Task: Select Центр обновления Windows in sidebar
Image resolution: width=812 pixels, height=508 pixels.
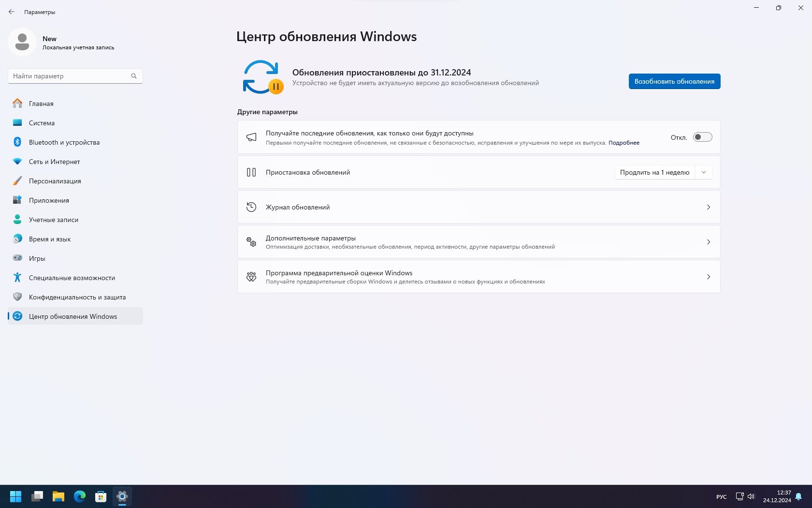Action: tap(75, 316)
